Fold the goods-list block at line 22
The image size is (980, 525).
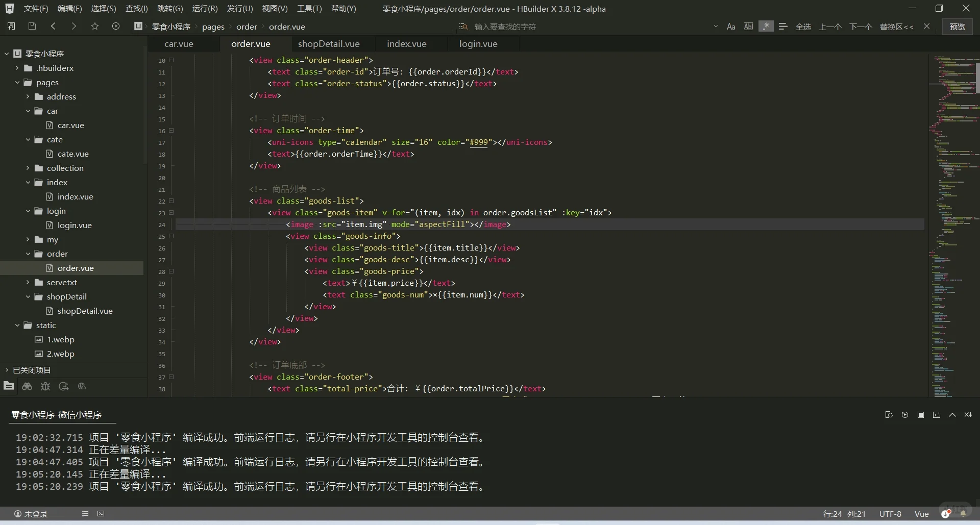171,201
